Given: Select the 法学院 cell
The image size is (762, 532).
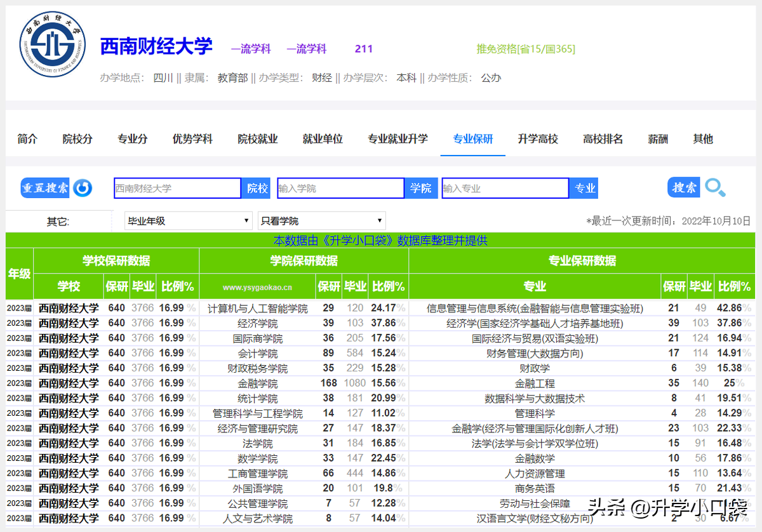Looking at the screenshot, I should tap(258, 443).
